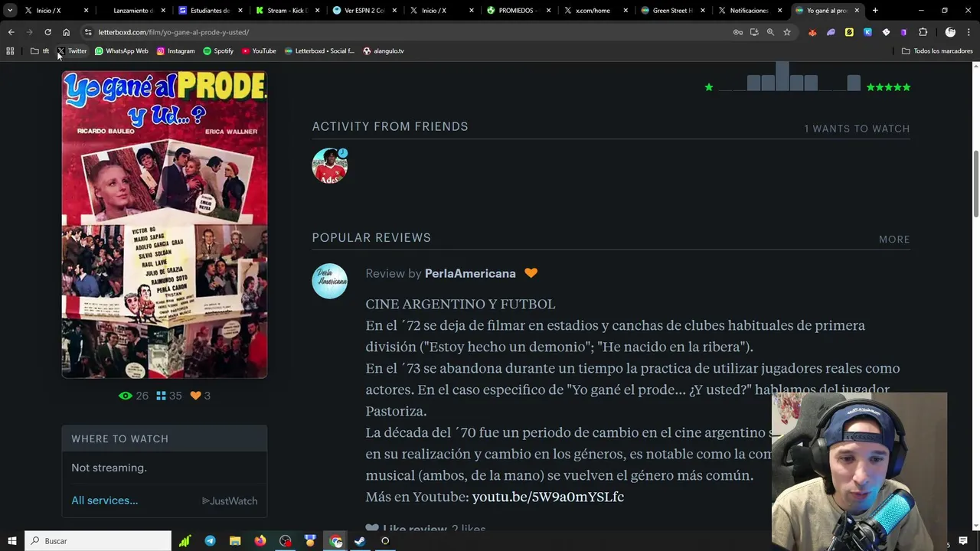Open the Twitter bookmark
This screenshot has width=980, height=551.
72,51
